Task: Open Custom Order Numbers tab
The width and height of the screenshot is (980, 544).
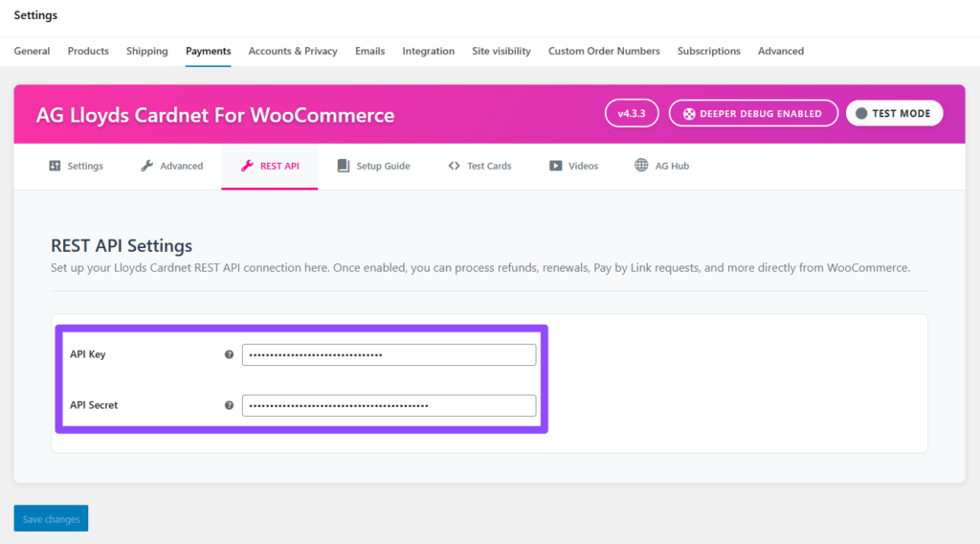Action: pyautogui.click(x=604, y=52)
